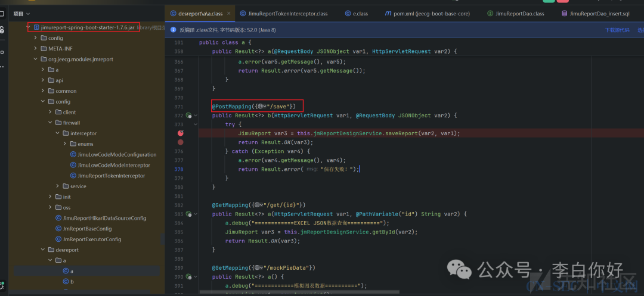This screenshot has height=296, width=644.
Task: Click the info icon in the decompiled-file banner
Action: click(x=174, y=30)
